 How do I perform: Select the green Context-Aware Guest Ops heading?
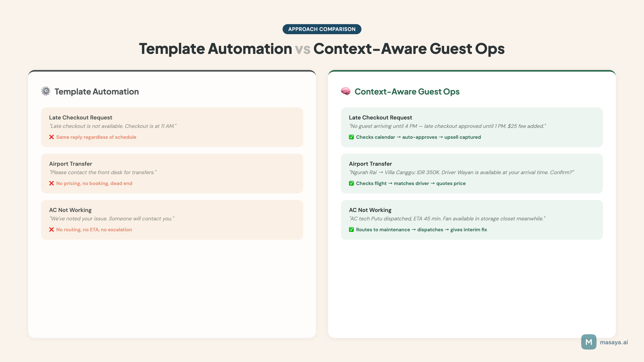pyautogui.click(x=407, y=92)
